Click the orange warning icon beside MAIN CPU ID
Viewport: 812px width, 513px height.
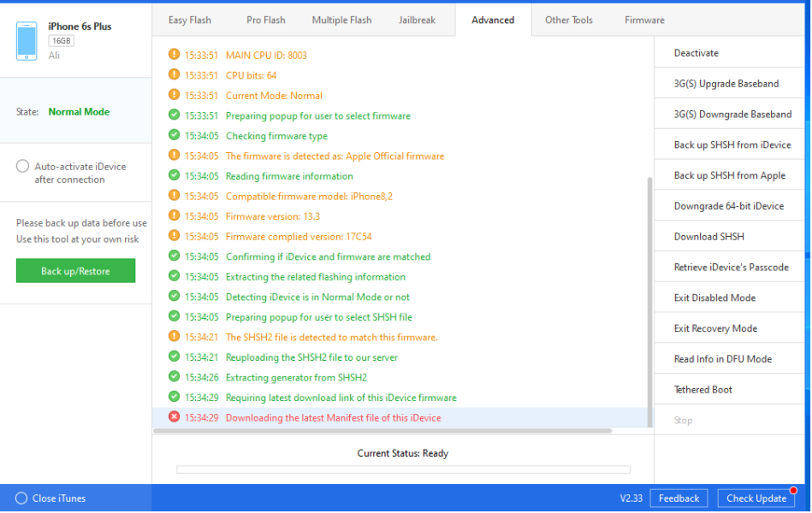175,55
